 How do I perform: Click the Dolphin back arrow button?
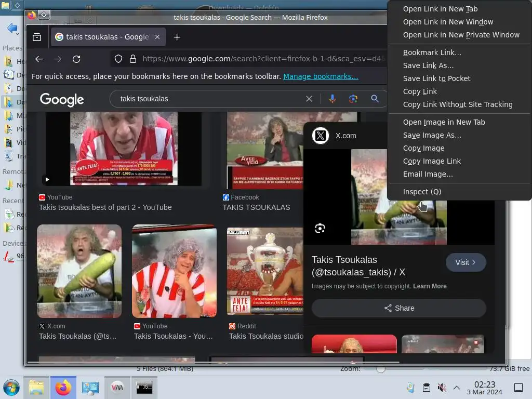(x=12, y=29)
